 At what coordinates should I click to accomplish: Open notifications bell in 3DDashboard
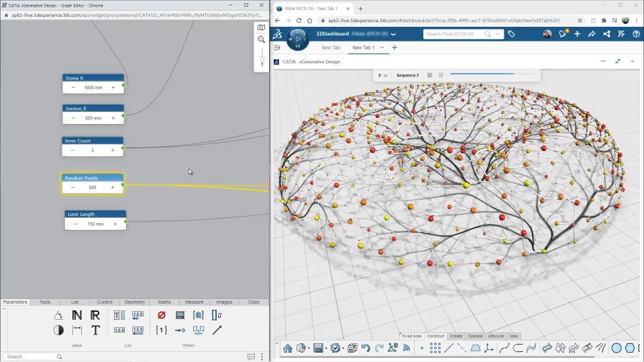point(563,34)
